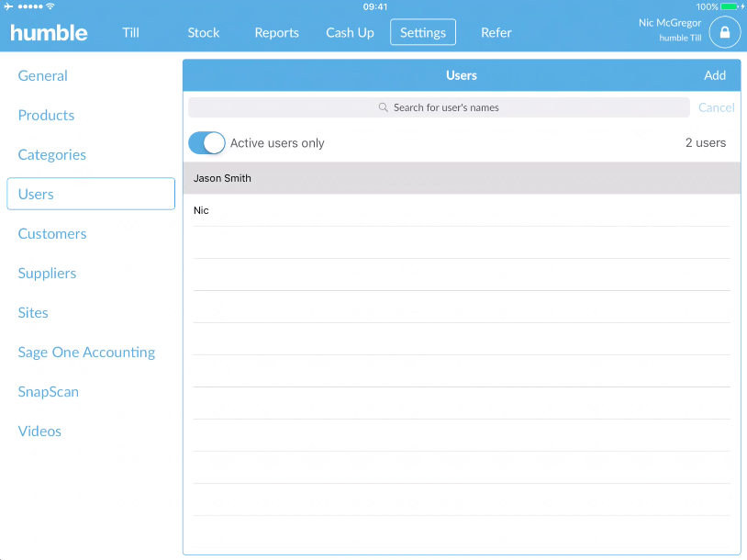Toggle the Active users only switch
Image resolution: width=747 pixels, height=560 pixels.
206,143
